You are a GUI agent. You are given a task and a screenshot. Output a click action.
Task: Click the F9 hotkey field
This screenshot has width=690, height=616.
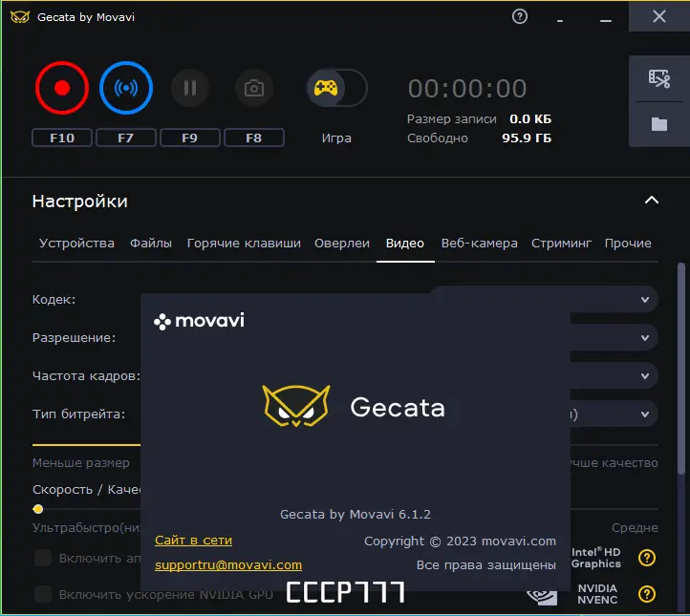click(x=189, y=138)
